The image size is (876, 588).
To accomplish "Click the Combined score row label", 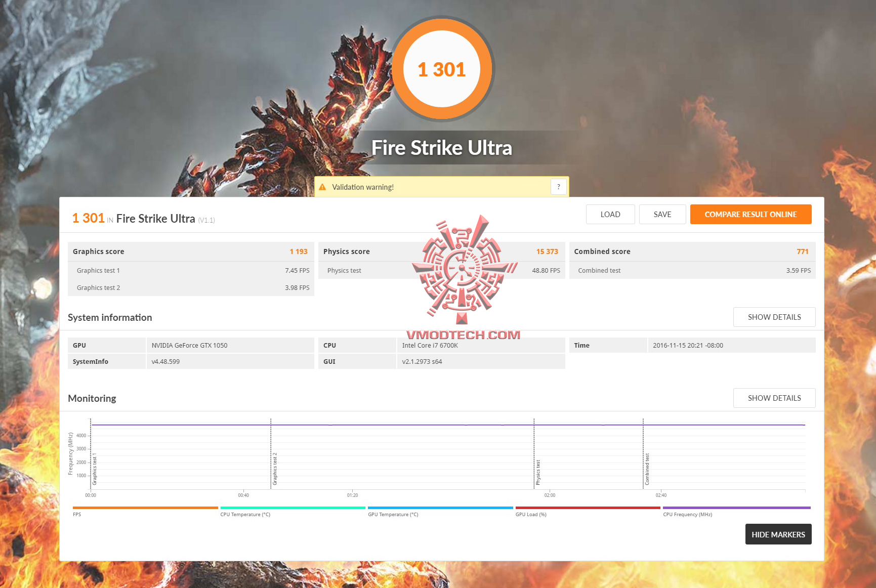I will 602,251.
